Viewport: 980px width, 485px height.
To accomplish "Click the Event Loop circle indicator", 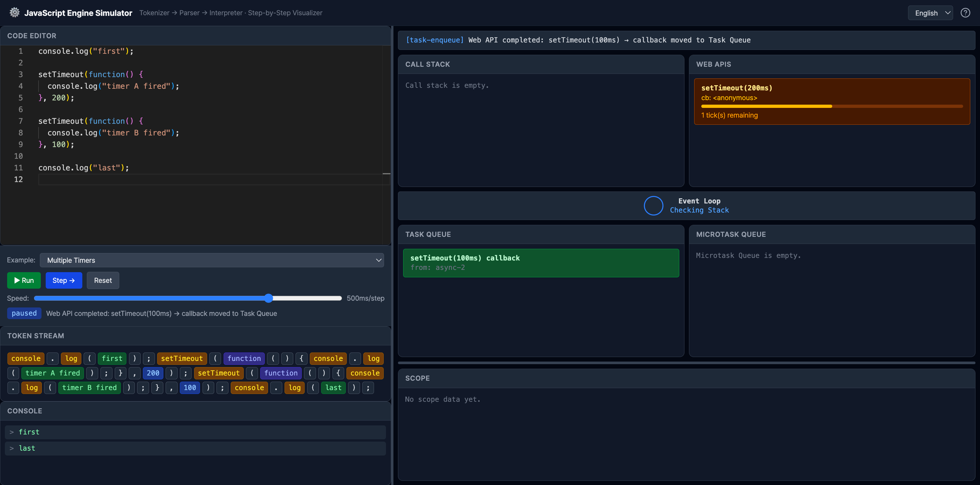I will pyautogui.click(x=653, y=205).
